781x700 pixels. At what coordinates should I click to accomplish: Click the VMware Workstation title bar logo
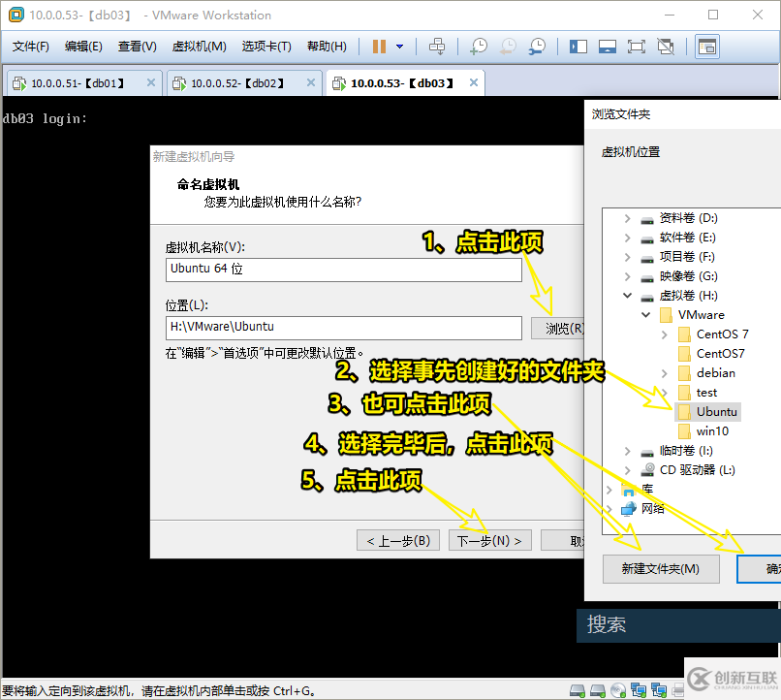click(x=16, y=15)
